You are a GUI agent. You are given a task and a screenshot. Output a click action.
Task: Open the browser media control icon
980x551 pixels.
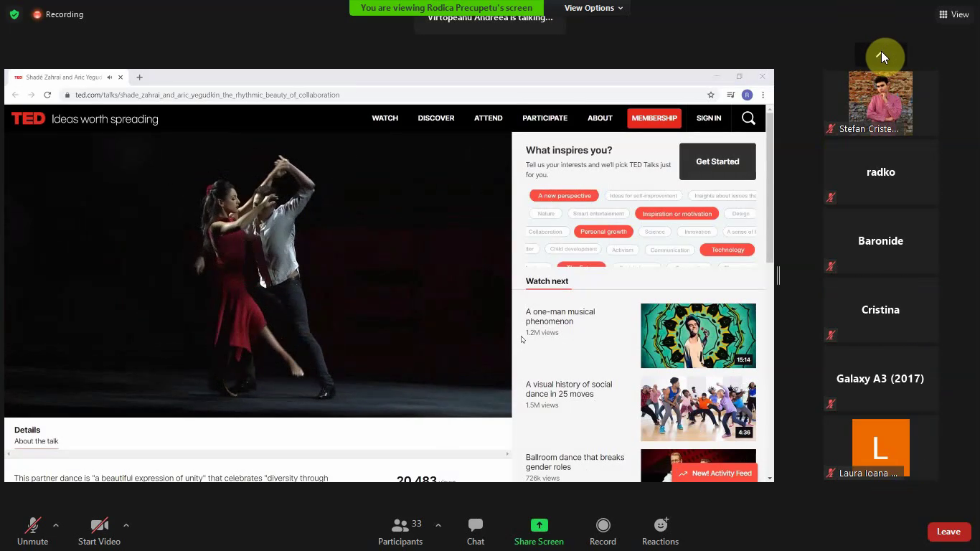(730, 95)
